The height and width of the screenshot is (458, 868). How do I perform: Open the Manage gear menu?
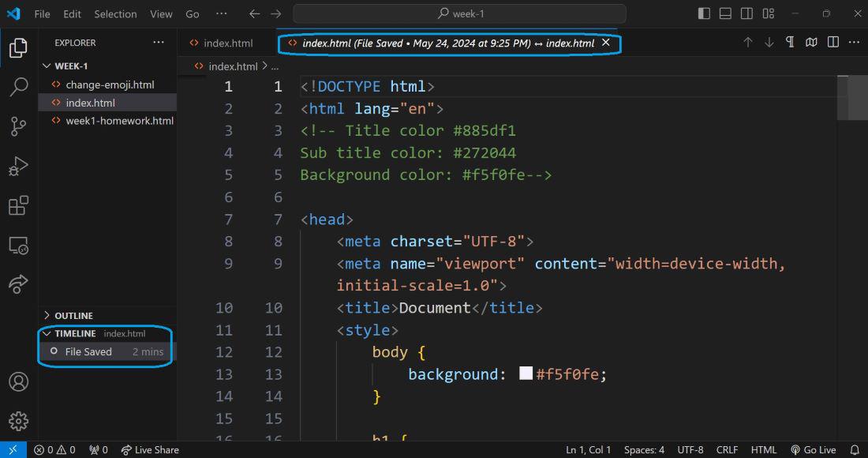pyautogui.click(x=18, y=422)
